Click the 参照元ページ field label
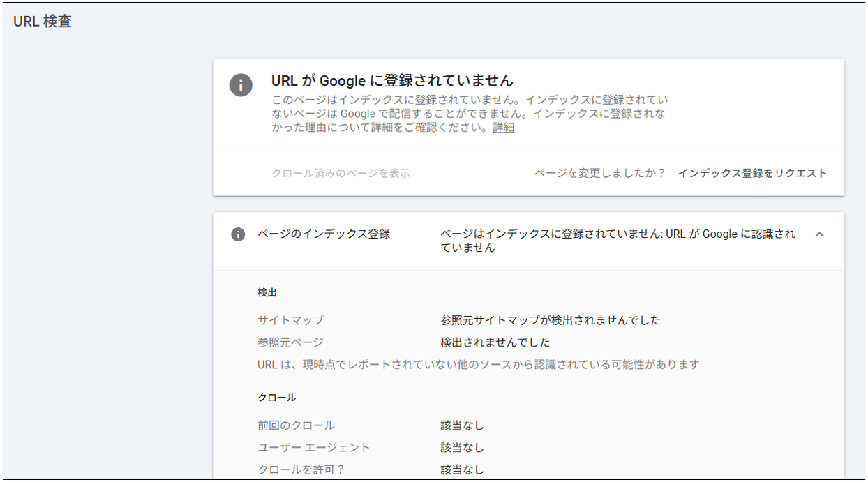 [x=290, y=342]
